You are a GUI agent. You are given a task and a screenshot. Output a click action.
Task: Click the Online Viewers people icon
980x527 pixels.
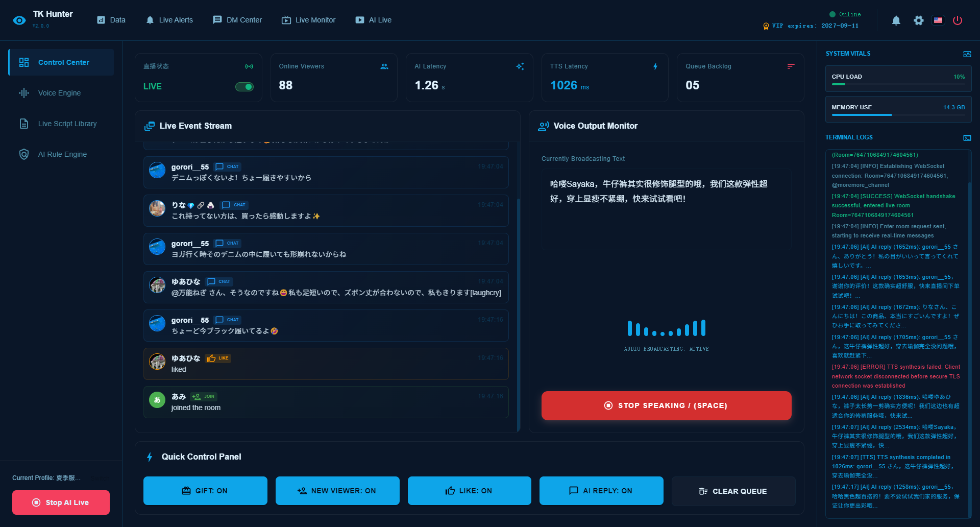click(384, 66)
